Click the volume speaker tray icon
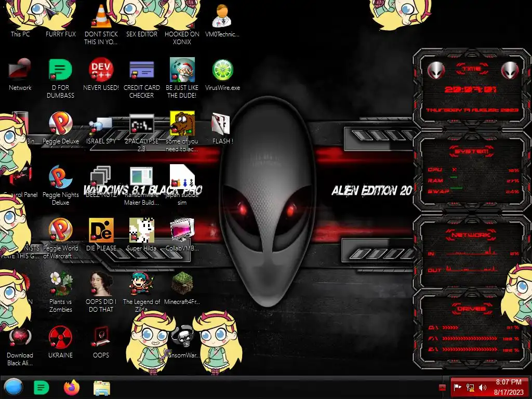Image resolution: width=532 pixels, height=399 pixels. [x=483, y=388]
